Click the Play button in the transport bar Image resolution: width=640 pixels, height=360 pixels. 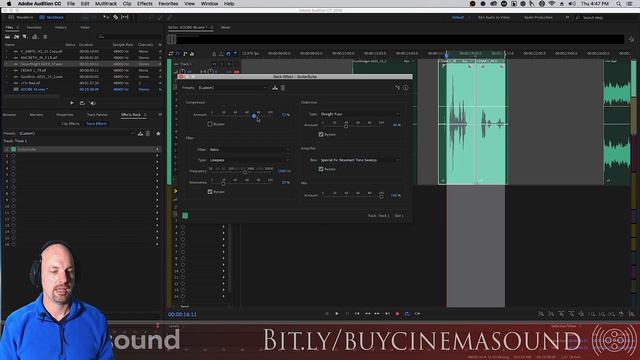tap(337, 313)
